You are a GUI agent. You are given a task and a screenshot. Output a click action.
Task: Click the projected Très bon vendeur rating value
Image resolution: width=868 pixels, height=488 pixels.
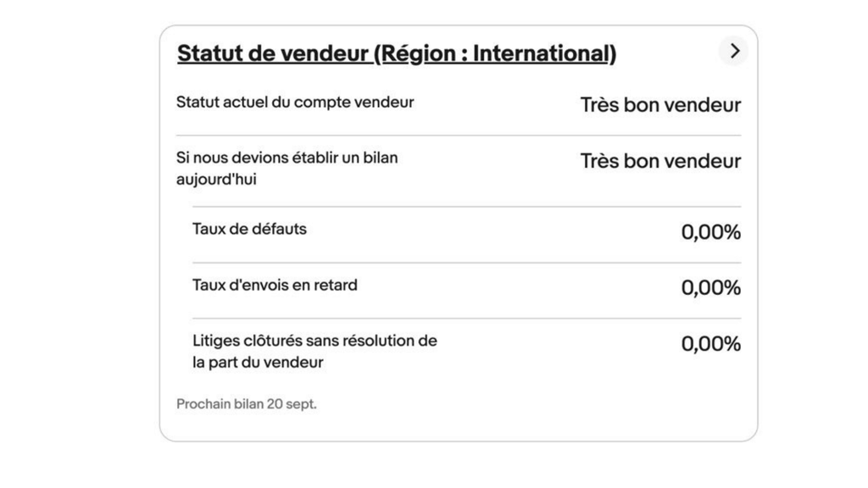point(660,161)
